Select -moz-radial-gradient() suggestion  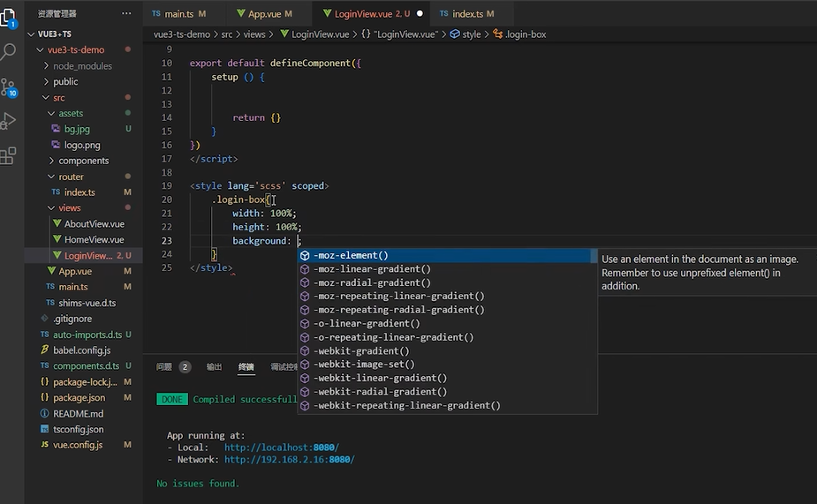point(447,282)
